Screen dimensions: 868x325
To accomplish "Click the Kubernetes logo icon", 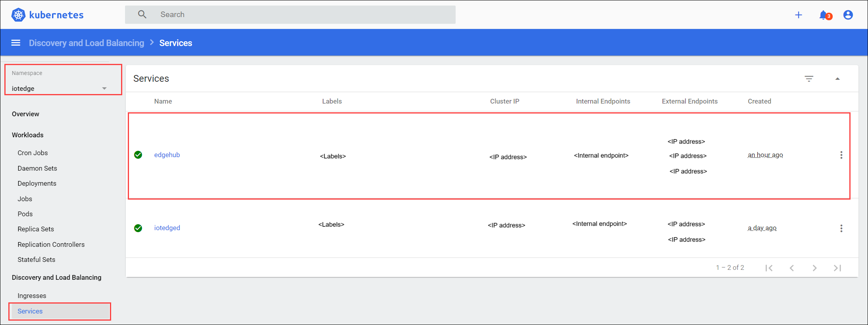I will tap(18, 15).
